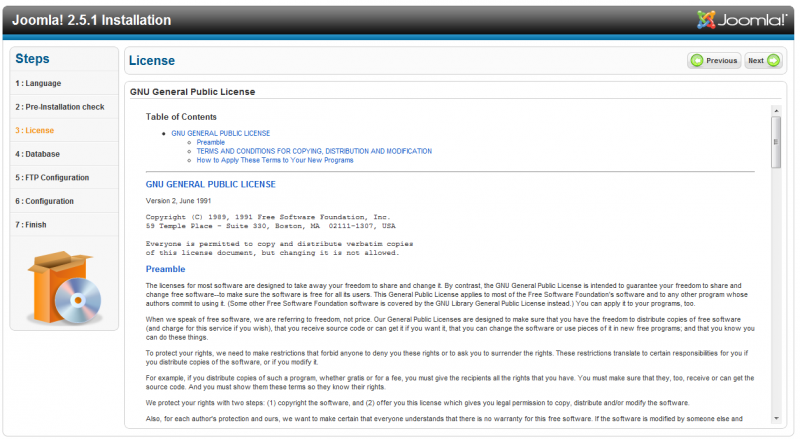Click the 'Joomla! 2.5.1 Installation' title

[91, 20]
